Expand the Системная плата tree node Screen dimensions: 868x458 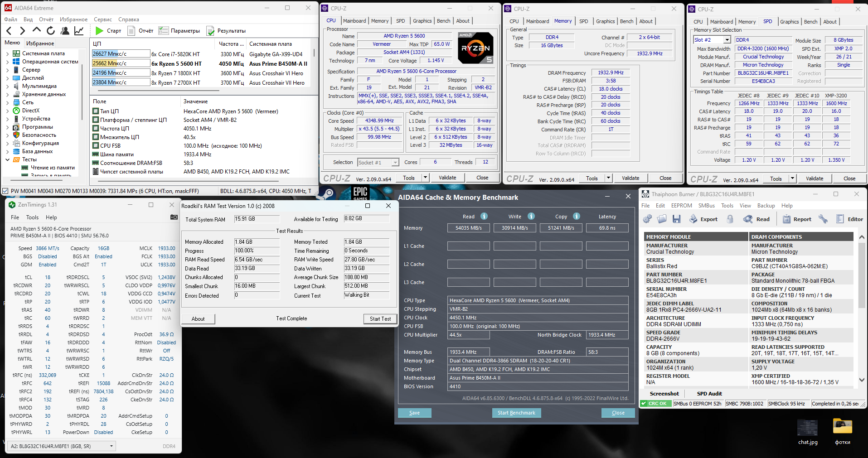[7, 53]
